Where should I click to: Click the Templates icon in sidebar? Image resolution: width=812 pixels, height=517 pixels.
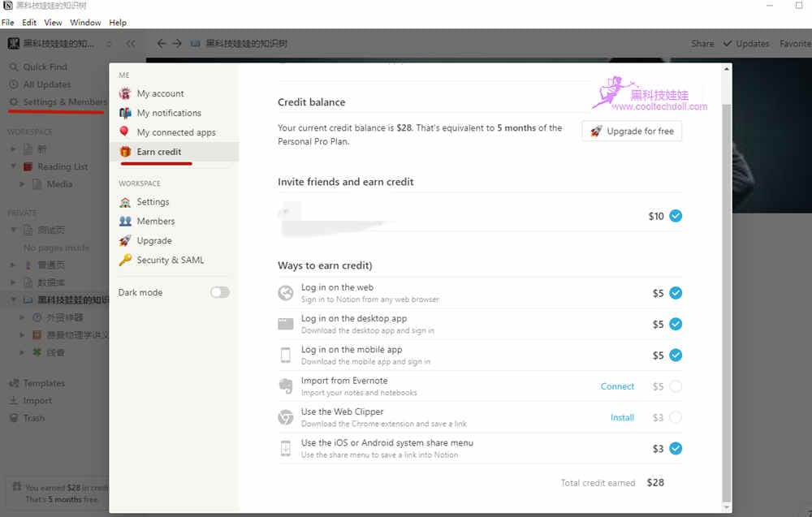click(x=14, y=383)
